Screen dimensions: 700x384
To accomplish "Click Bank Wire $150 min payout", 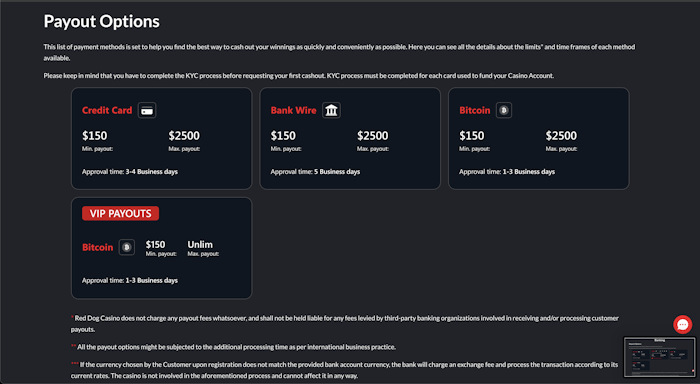I will 283,136.
